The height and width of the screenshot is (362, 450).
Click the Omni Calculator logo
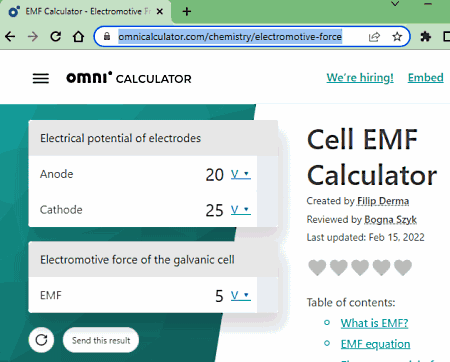click(129, 78)
